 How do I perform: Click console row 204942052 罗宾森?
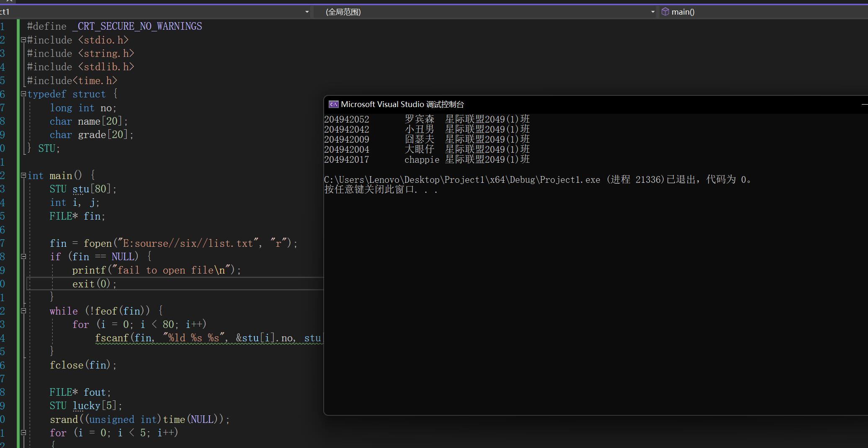[427, 119]
